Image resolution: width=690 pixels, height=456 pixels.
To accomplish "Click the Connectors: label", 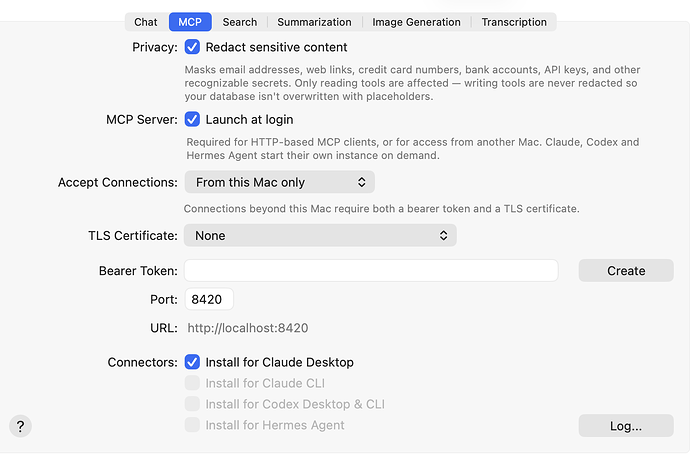I will [x=143, y=362].
